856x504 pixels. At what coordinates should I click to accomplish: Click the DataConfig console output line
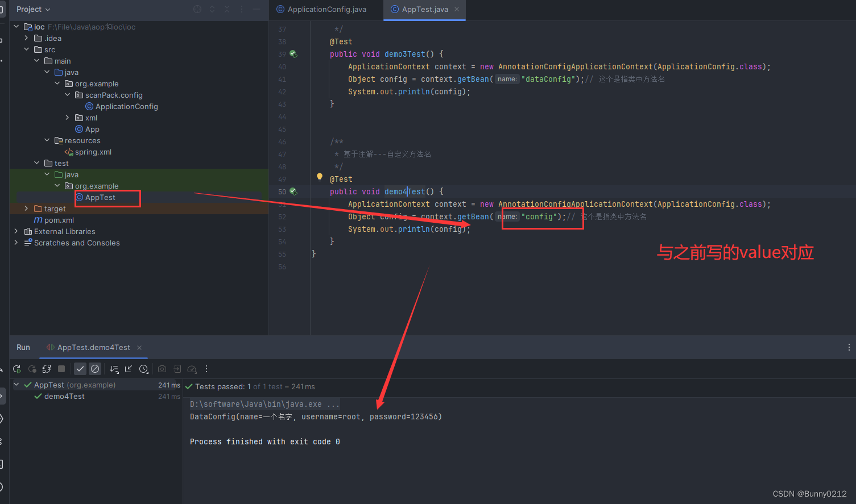pyautogui.click(x=316, y=416)
